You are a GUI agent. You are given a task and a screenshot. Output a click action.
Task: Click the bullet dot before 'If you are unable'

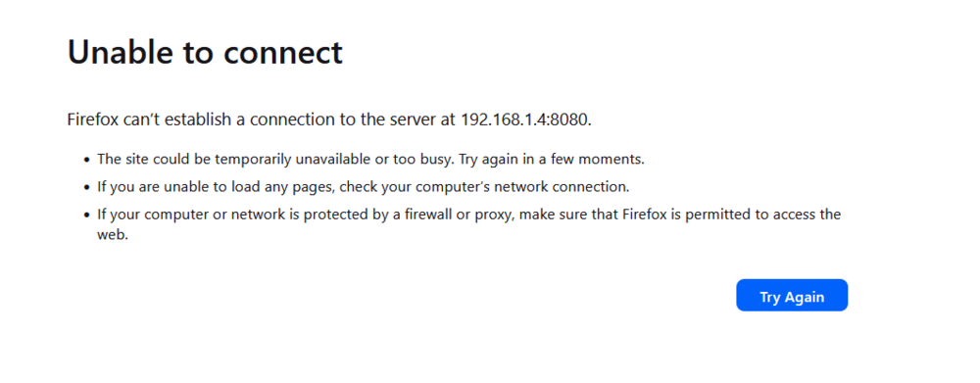tap(87, 187)
